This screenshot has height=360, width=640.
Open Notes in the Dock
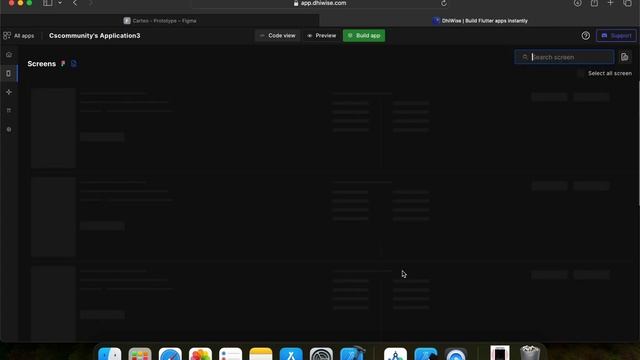tap(261, 353)
